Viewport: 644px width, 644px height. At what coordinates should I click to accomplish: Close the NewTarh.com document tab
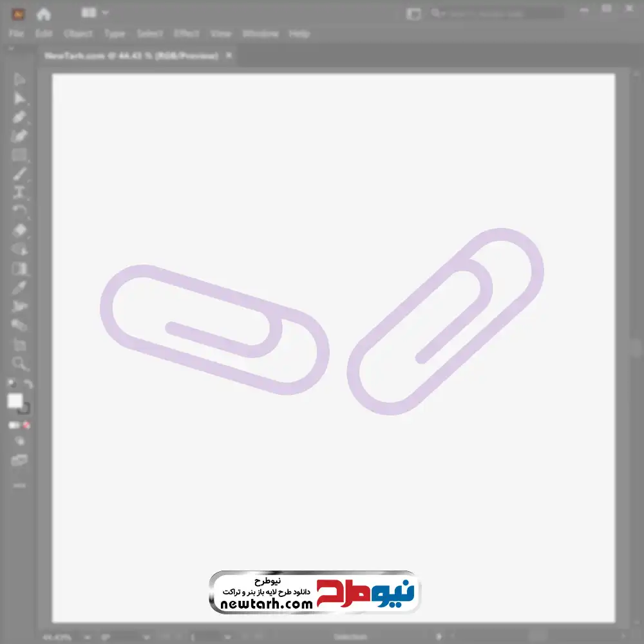click(x=229, y=56)
